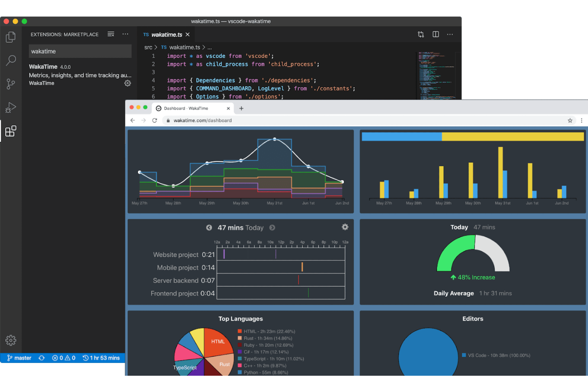Image resolution: width=588 pixels, height=392 pixels.
Task: Select the wakatime.ts editor tab
Action: coord(166,34)
